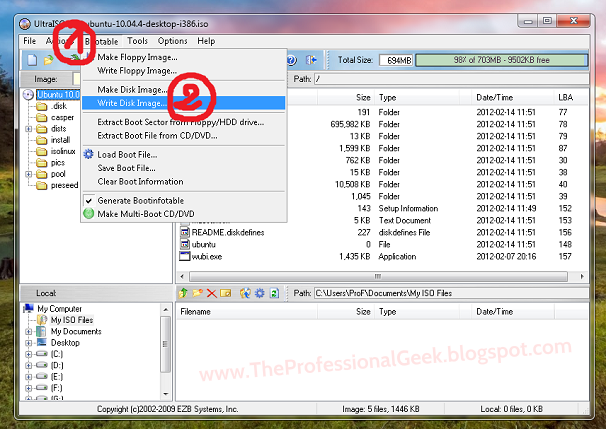Click the Open file toolbar icon

49,60
